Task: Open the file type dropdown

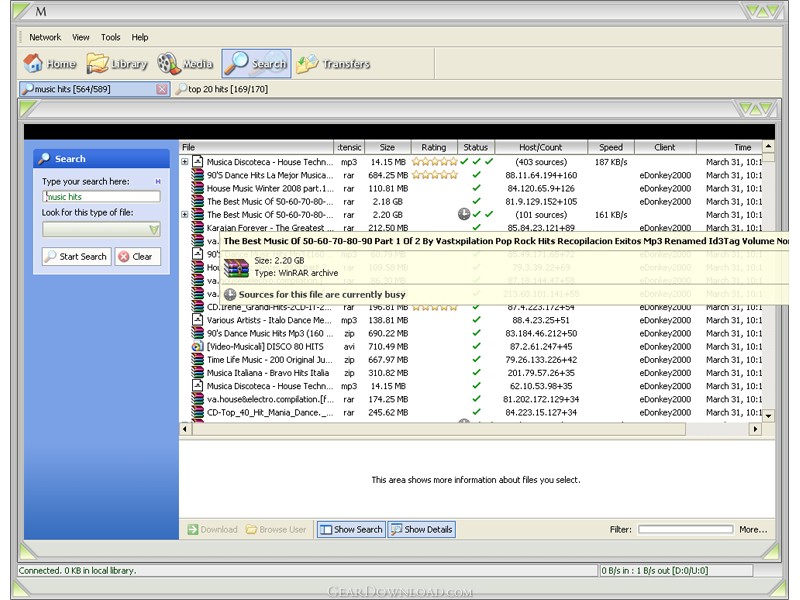Action: (x=154, y=230)
